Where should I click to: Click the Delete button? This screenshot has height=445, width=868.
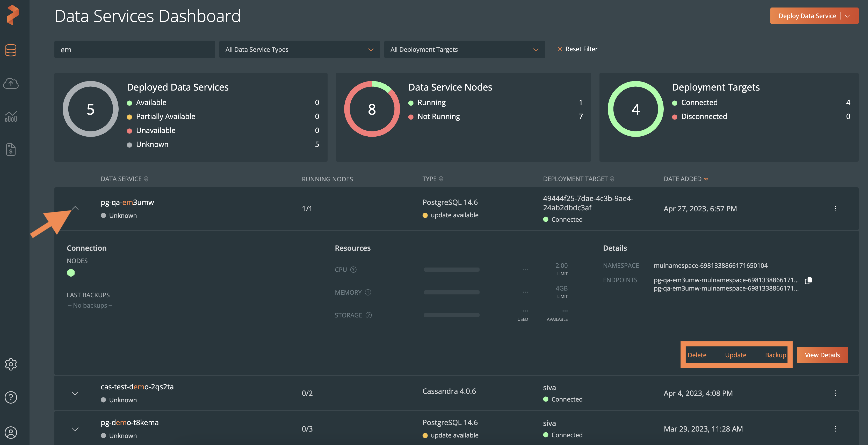pos(697,355)
